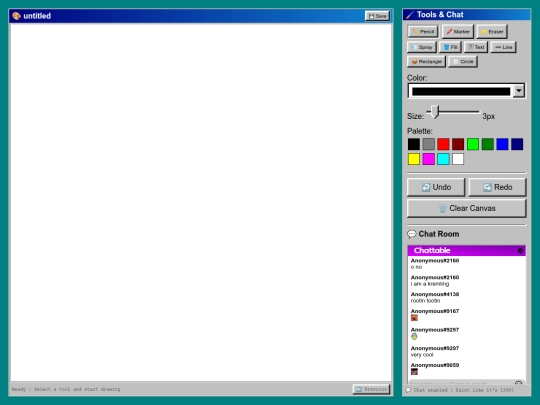Select the Pencil tool
Image resolution: width=540 pixels, height=405 pixels.
tap(423, 32)
